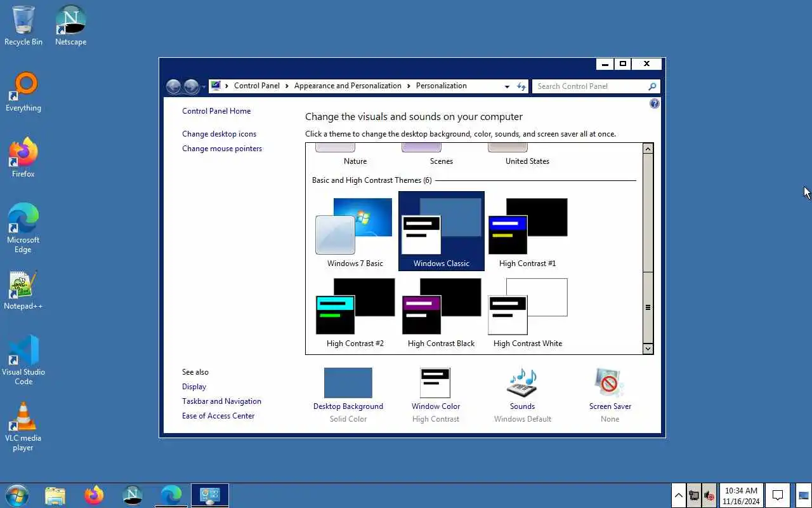
Task: Open the Visual Studio Code desktop shortcut
Action: [x=23, y=360]
